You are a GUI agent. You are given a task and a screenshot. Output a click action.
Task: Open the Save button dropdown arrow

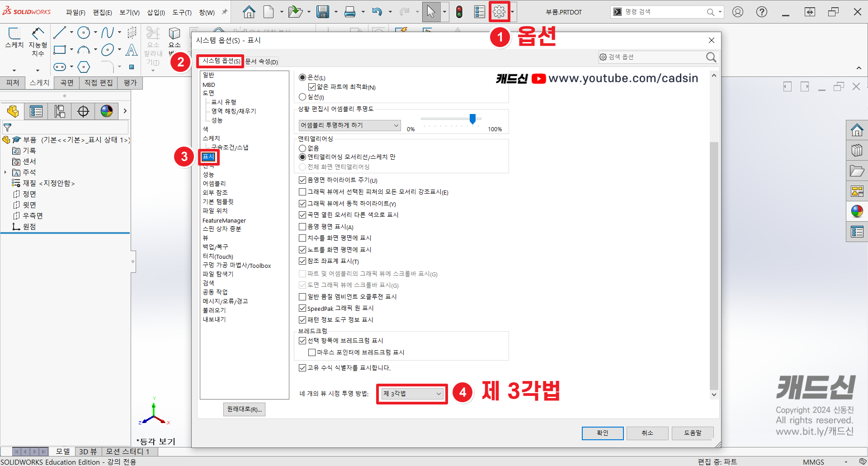point(336,12)
